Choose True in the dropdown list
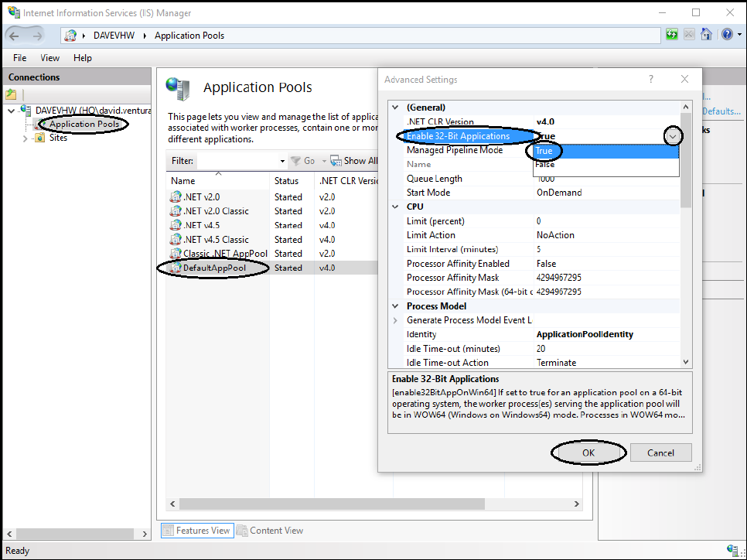This screenshot has width=747, height=560. click(606, 151)
